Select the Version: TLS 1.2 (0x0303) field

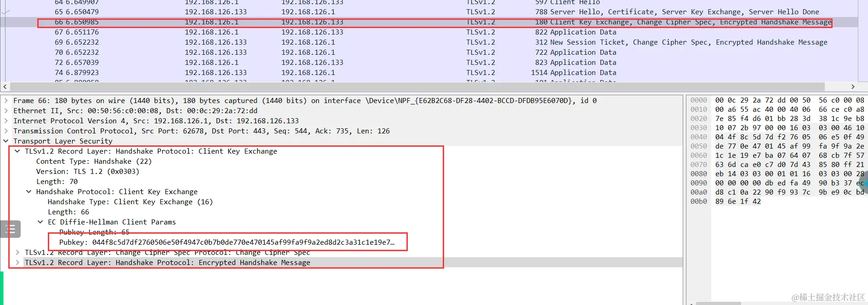(x=87, y=171)
